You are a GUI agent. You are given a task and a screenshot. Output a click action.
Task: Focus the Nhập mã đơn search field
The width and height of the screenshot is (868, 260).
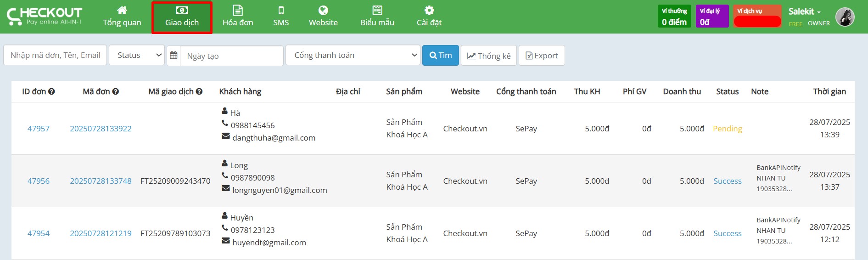coord(55,55)
